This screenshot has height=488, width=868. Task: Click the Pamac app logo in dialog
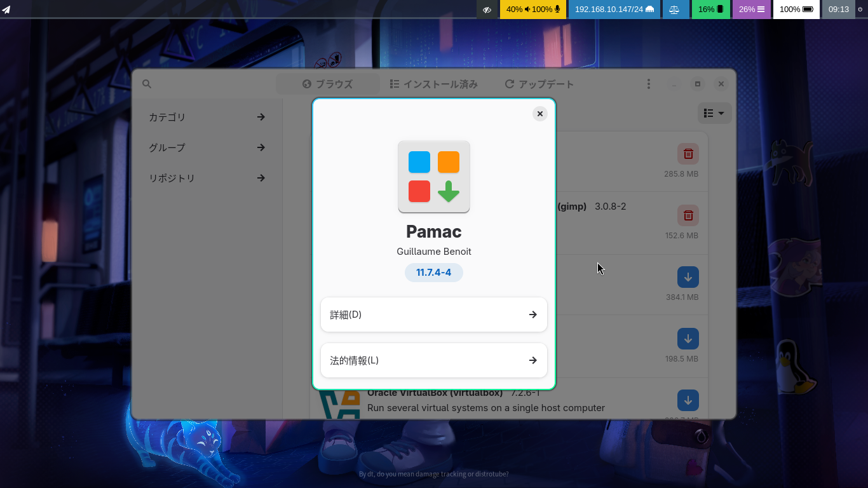(x=434, y=177)
